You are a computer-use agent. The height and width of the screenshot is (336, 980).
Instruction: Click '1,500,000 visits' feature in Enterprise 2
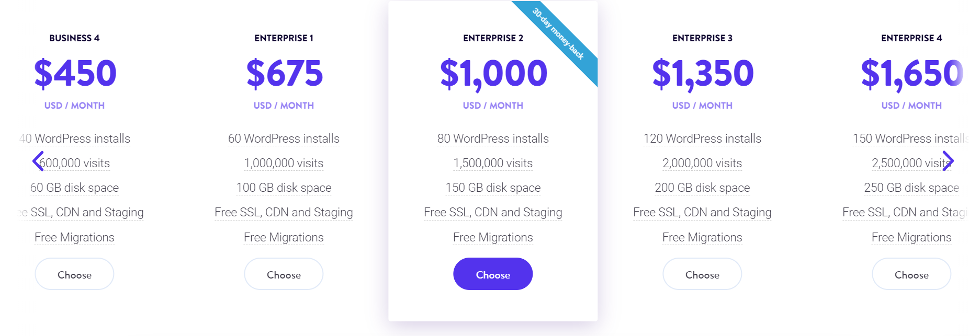tap(493, 163)
